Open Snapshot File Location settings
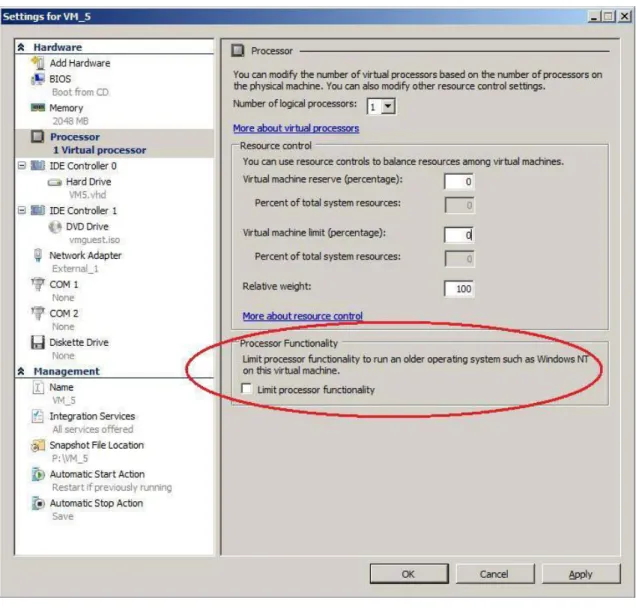The image size is (636, 610). [97, 445]
